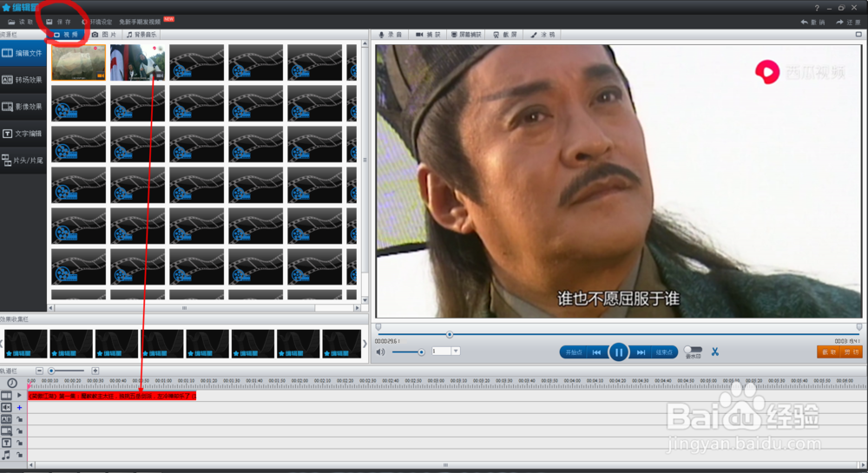This screenshot has width=868, height=473.
Task: Add audio track with blue plus
Action: click(x=19, y=408)
